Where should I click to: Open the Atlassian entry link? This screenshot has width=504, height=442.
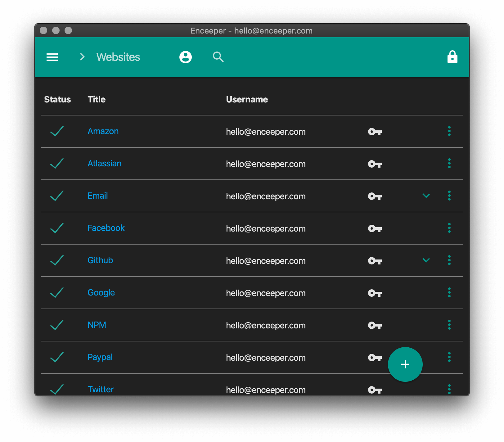104,164
